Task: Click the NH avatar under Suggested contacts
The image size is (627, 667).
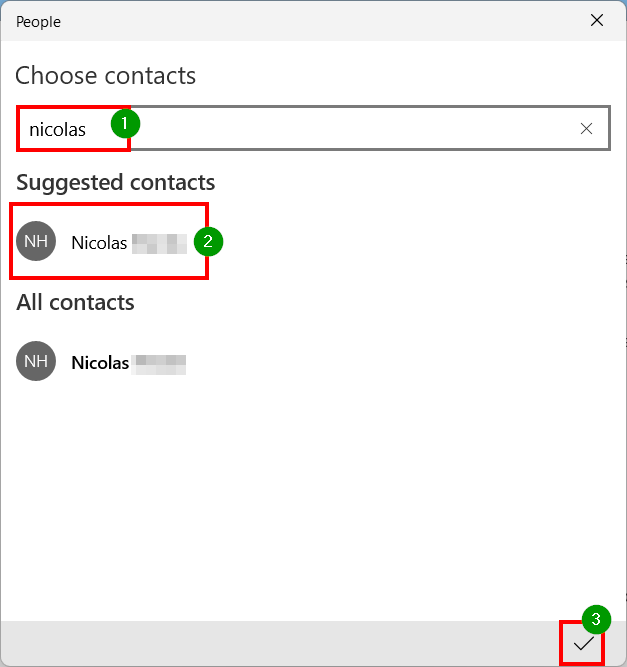Action: [x=36, y=241]
